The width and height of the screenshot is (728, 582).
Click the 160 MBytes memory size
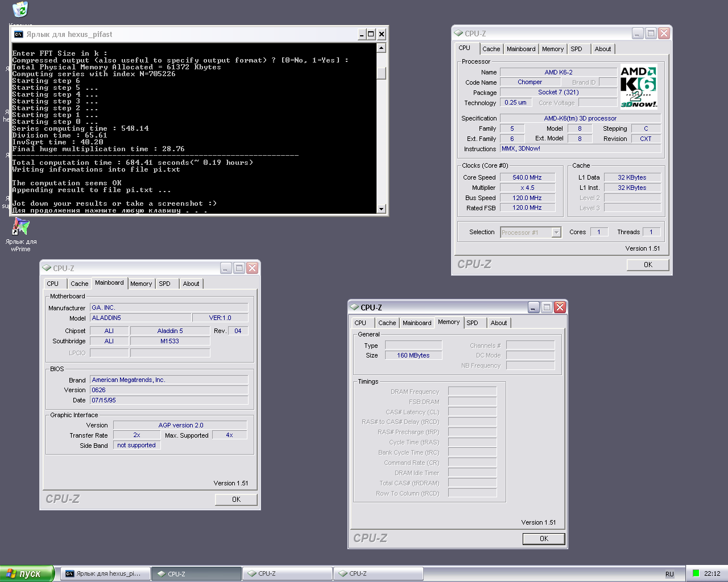(413, 355)
